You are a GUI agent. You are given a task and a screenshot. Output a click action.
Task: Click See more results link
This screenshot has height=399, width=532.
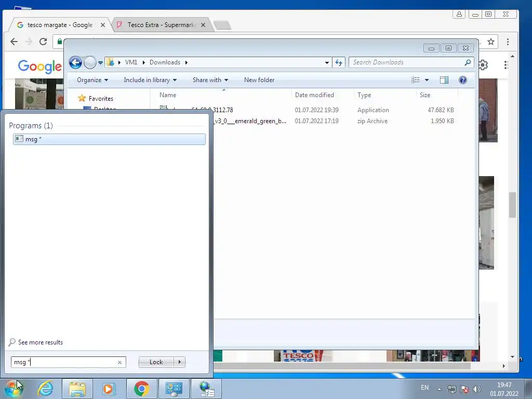(x=41, y=342)
